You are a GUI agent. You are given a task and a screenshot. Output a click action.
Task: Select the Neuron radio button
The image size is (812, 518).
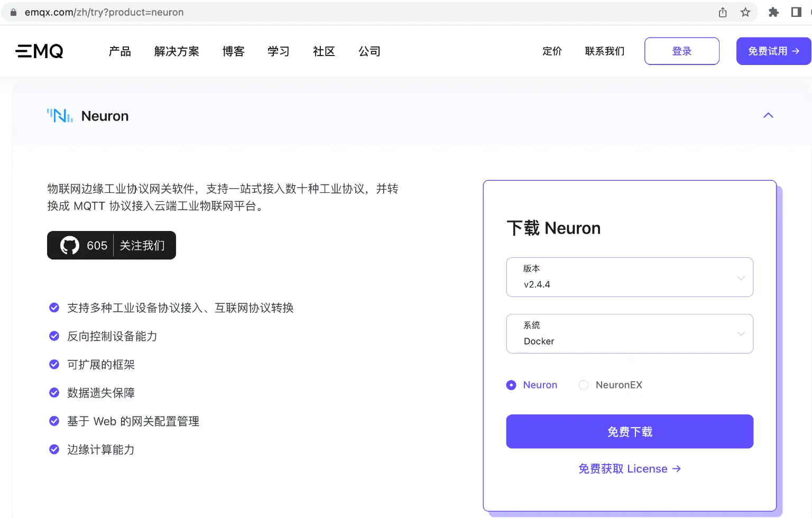[x=511, y=385]
